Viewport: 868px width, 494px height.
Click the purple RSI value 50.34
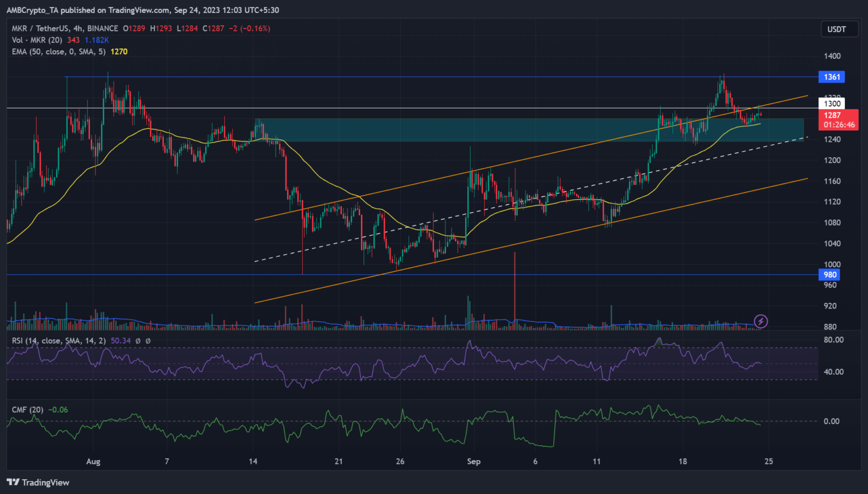click(x=120, y=341)
